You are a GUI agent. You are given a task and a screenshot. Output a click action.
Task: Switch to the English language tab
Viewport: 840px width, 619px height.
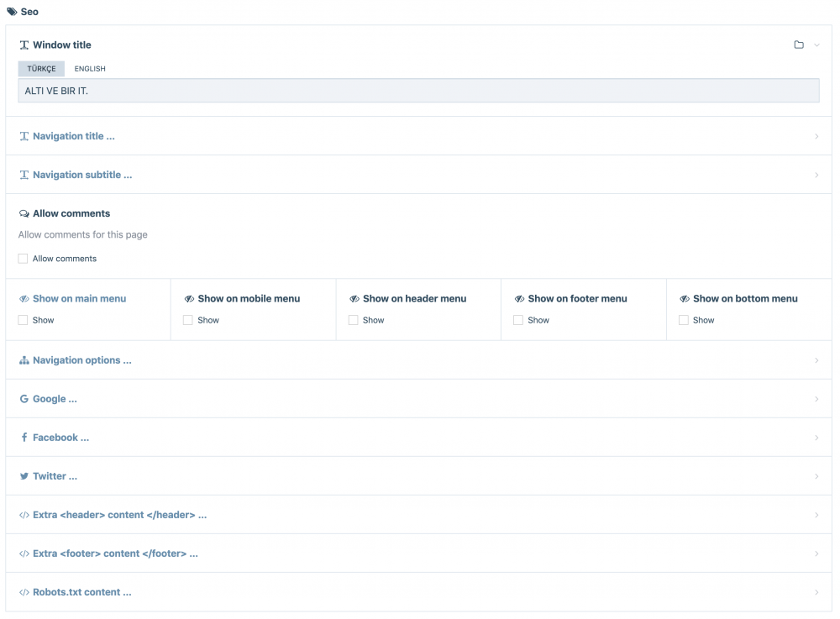(x=90, y=69)
